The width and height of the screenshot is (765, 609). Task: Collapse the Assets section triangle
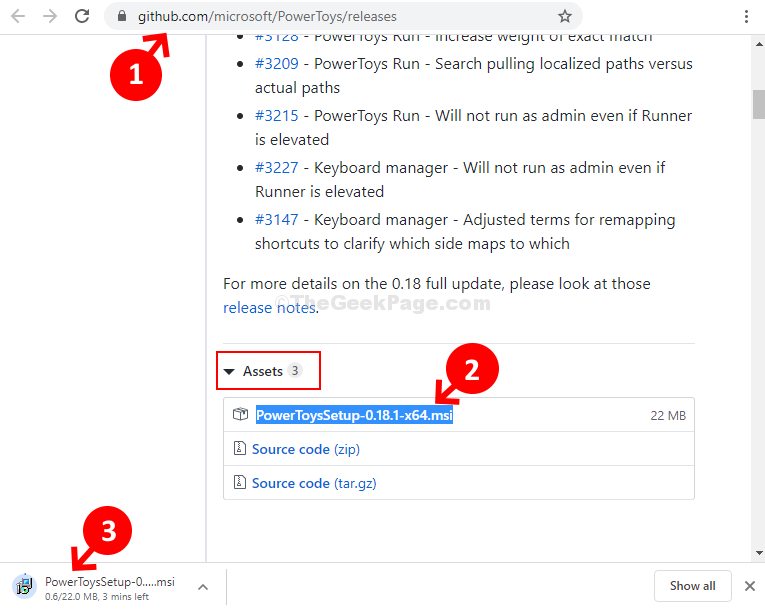[229, 372]
